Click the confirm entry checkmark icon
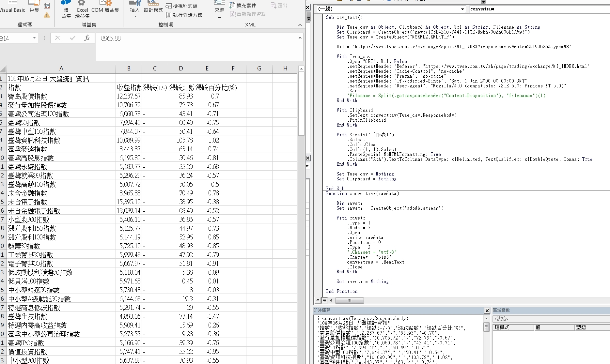 coord(72,38)
